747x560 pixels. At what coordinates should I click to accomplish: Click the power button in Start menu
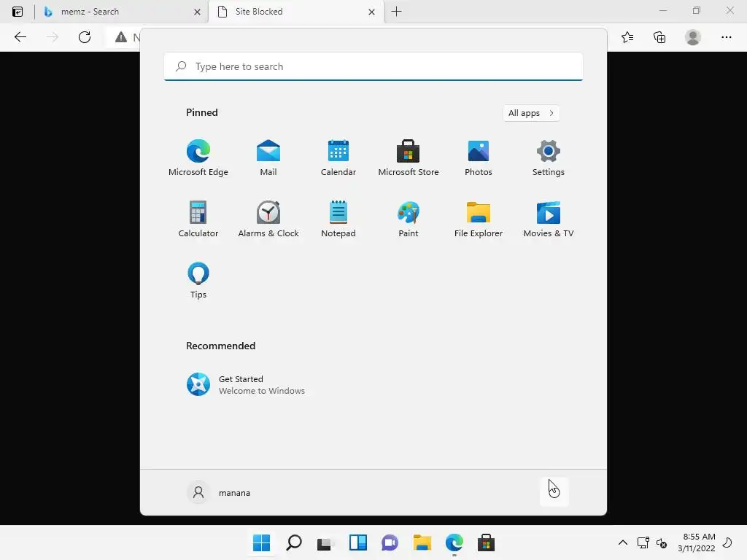(x=554, y=492)
